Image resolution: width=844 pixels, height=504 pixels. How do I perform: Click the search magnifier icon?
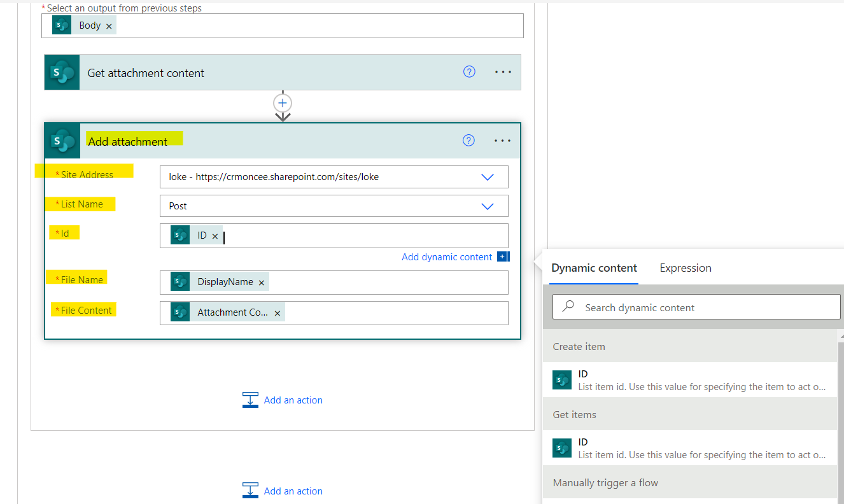coord(569,307)
